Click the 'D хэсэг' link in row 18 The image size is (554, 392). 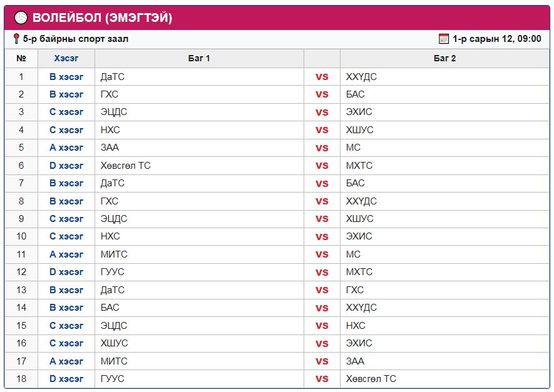click(66, 379)
